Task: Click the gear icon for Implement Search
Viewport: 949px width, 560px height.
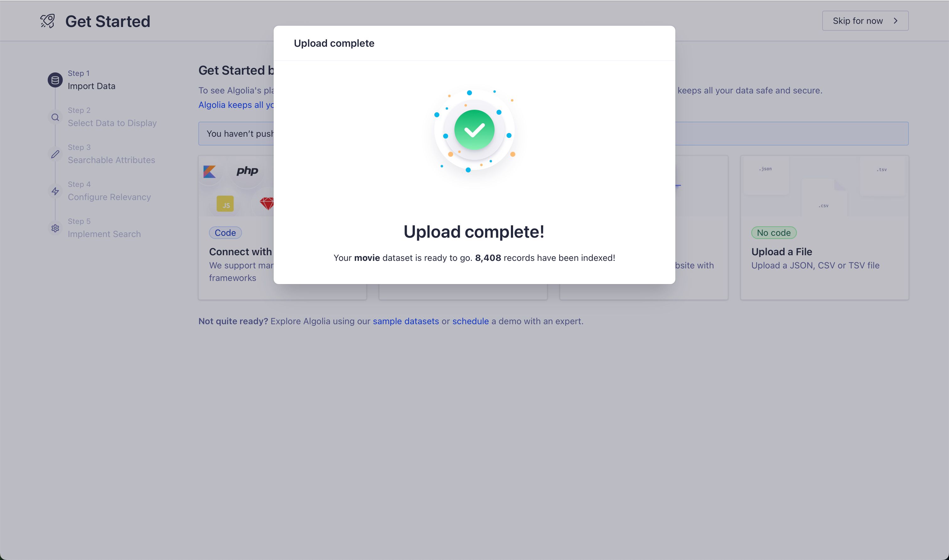Action: [x=55, y=228]
